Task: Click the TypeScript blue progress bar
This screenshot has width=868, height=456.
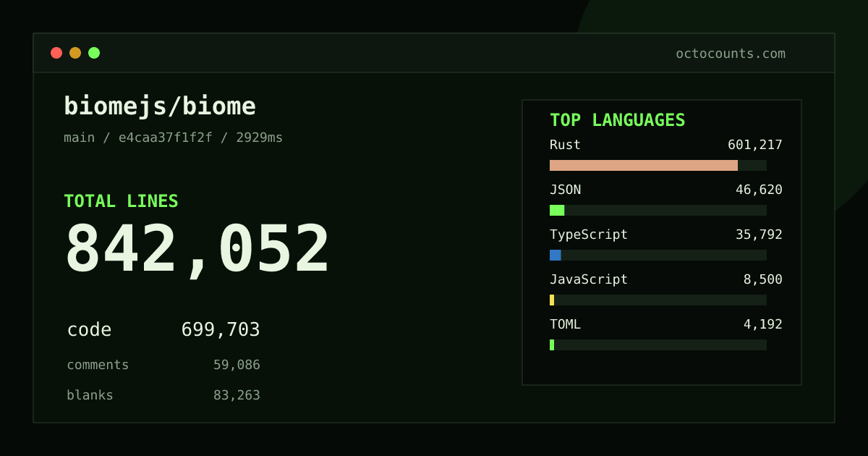Action: tap(556, 255)
